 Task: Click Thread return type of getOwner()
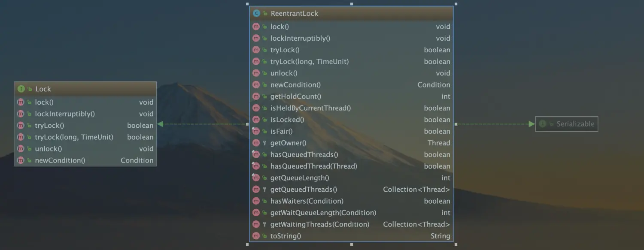pyautogui.click(x=439, y=143)
